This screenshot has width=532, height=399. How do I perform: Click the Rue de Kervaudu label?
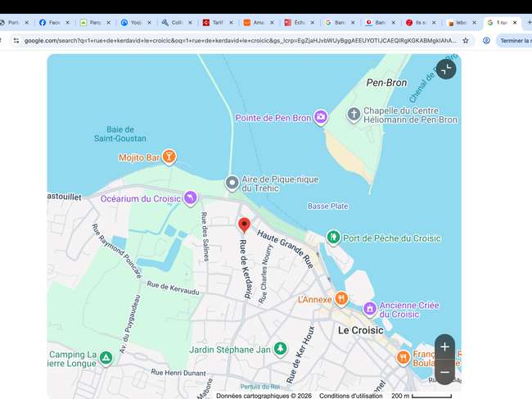173,288
